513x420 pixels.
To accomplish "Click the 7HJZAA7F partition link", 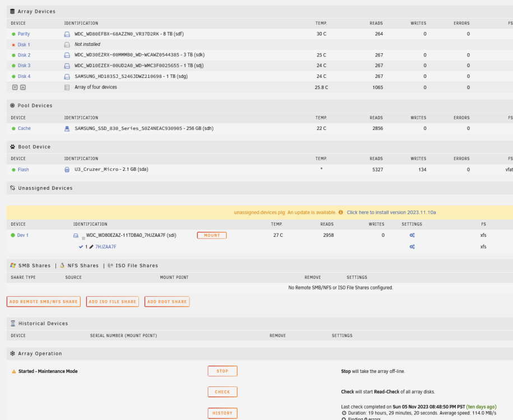I will [x=105, y=247].
